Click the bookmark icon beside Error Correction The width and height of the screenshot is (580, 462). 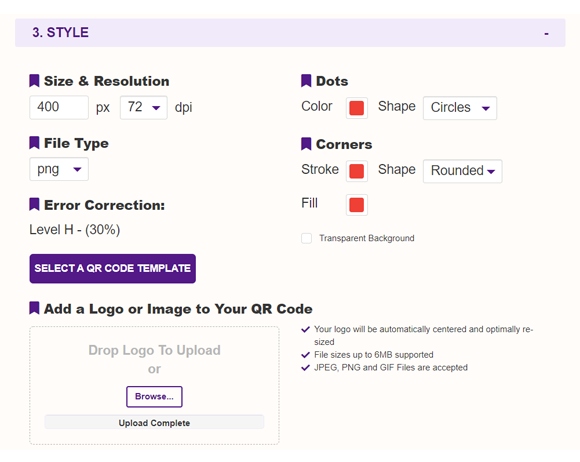(x=34, y=205)
